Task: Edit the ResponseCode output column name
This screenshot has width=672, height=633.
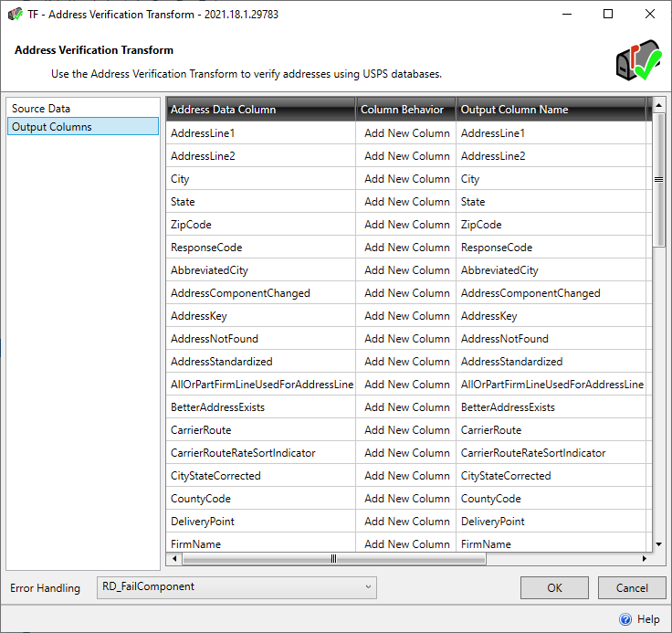Action: pyautogui.click(x=551, y=247)
